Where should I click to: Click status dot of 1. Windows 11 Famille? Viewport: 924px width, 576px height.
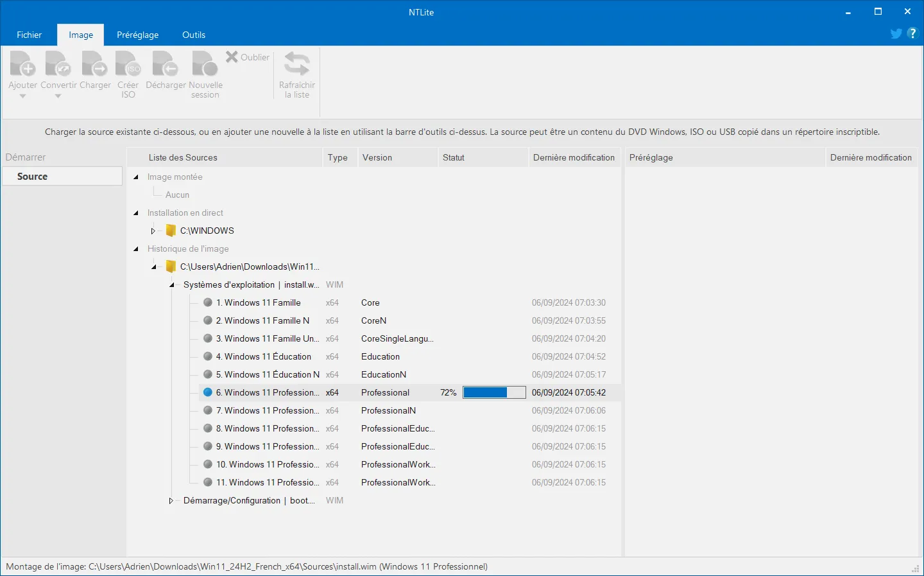tap(208, 302)
